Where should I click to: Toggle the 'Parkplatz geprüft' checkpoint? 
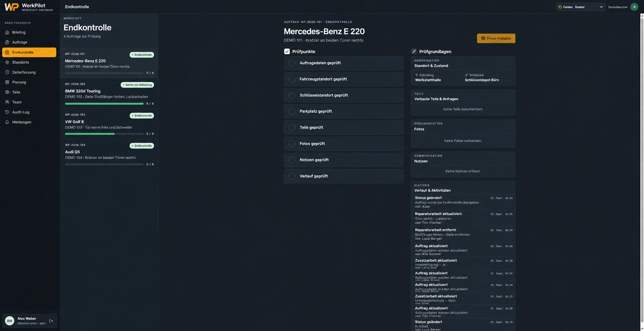(x=292, y=112)
